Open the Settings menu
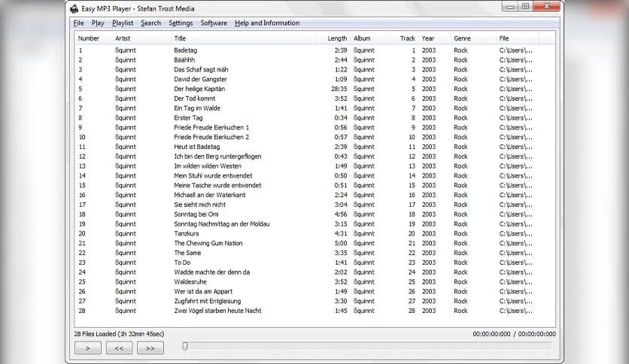 pyautogui.click(x=181, y=23)
